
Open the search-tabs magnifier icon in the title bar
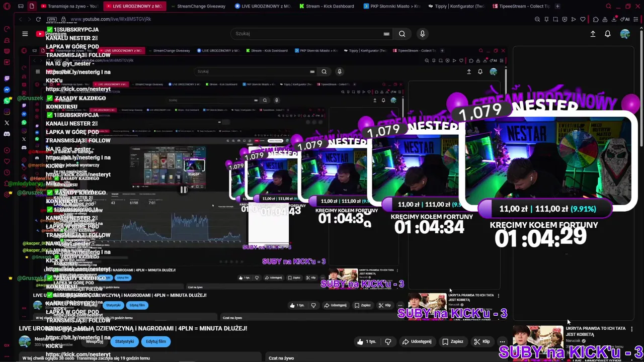[x=608, y=6]
